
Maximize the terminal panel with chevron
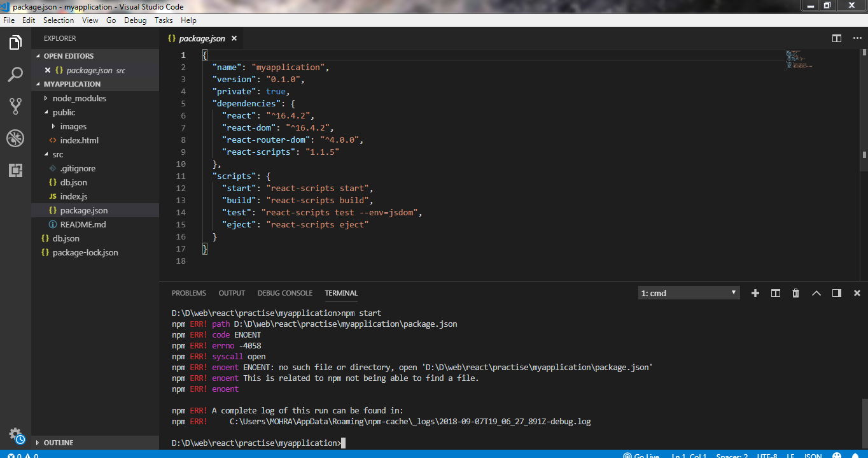[816, 292]
